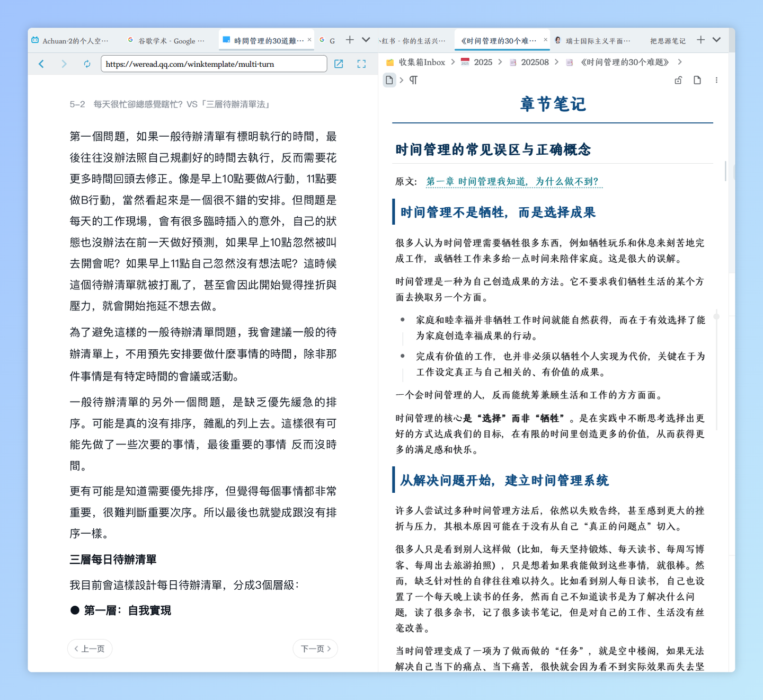Viewport: 763px width, 700px height.
Task: Click the 2025 calendar icon
Action: [x=465, y=63]
